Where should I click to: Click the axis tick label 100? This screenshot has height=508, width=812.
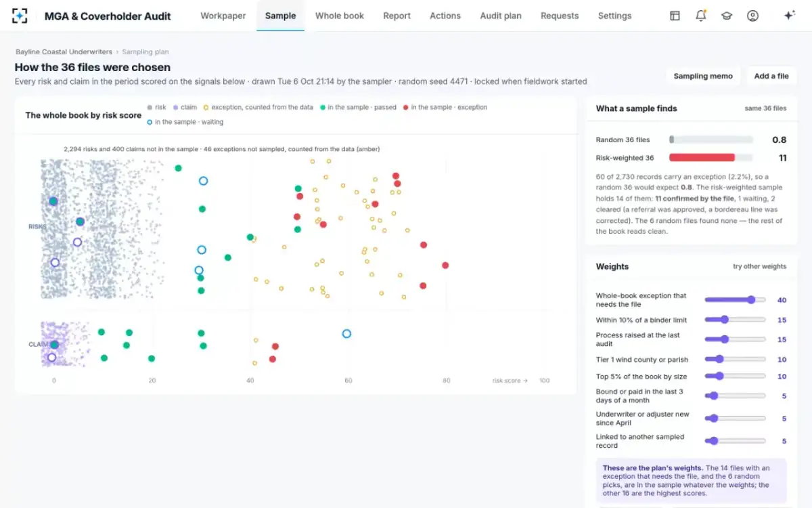544,381
